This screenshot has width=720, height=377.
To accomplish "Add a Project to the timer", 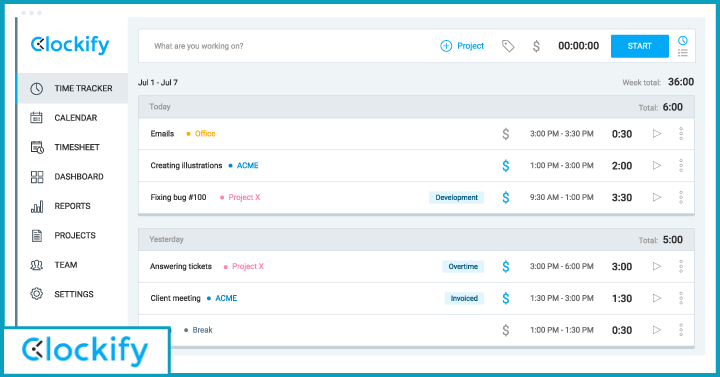I will coord(462,46).
